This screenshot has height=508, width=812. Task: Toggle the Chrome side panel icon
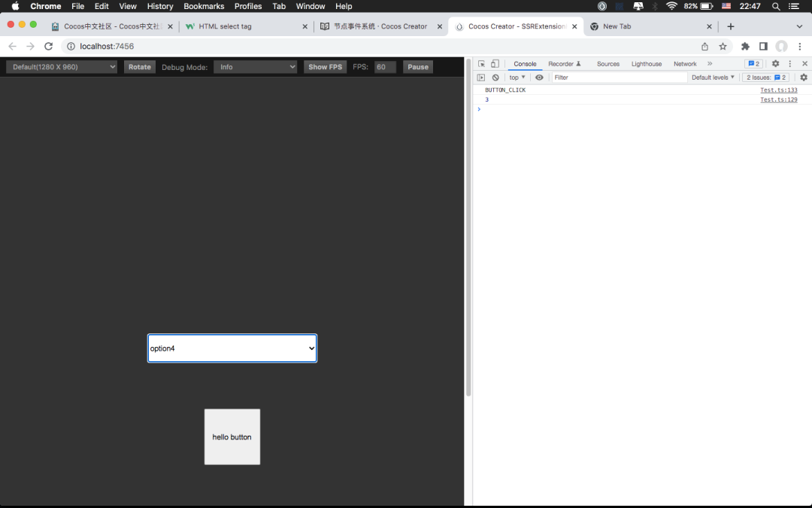click(763, 46)
